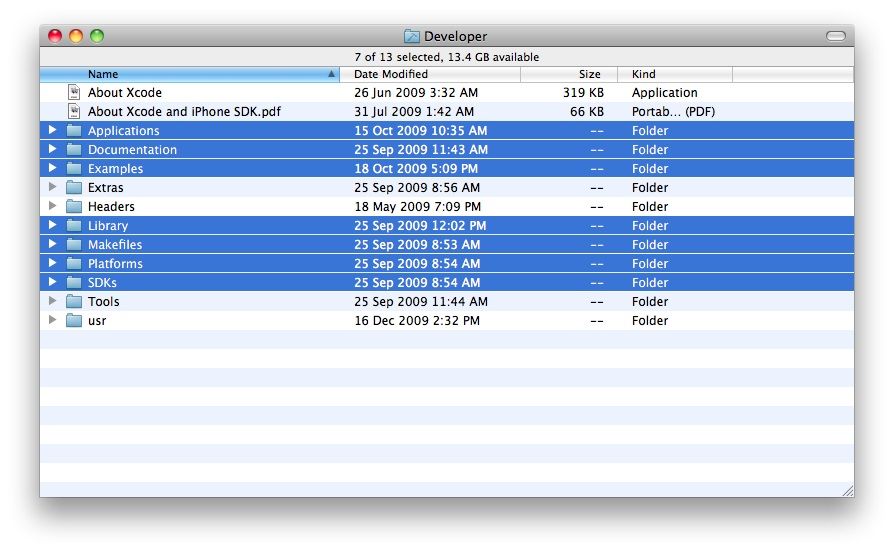Click the 319 KB size value
894x552 pixels.
pos(583,92)
